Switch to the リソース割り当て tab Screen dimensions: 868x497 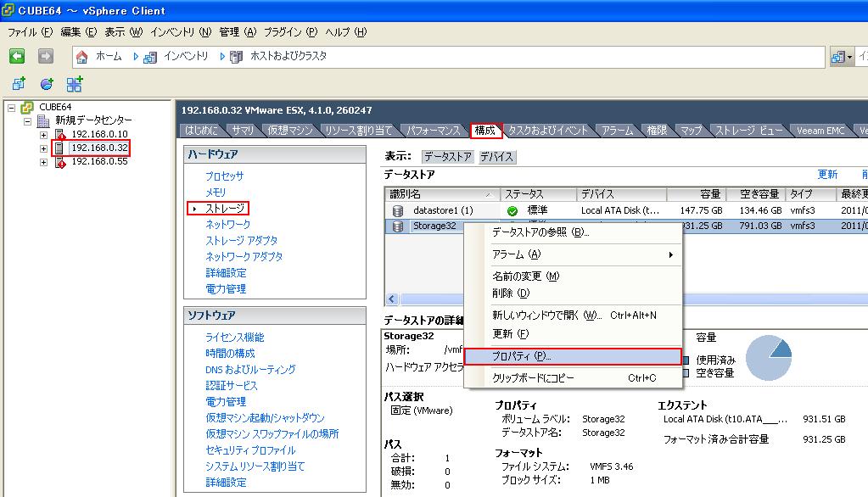[x=358, y=131]
